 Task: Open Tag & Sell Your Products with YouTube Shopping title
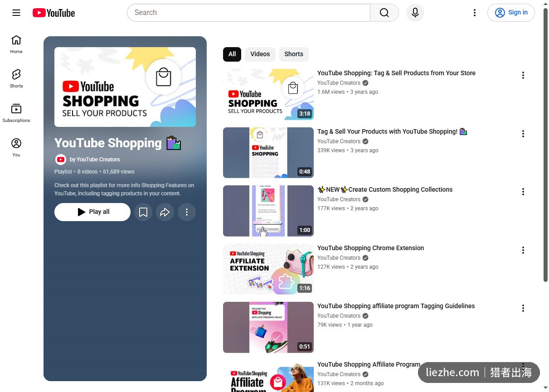[392, 131]
